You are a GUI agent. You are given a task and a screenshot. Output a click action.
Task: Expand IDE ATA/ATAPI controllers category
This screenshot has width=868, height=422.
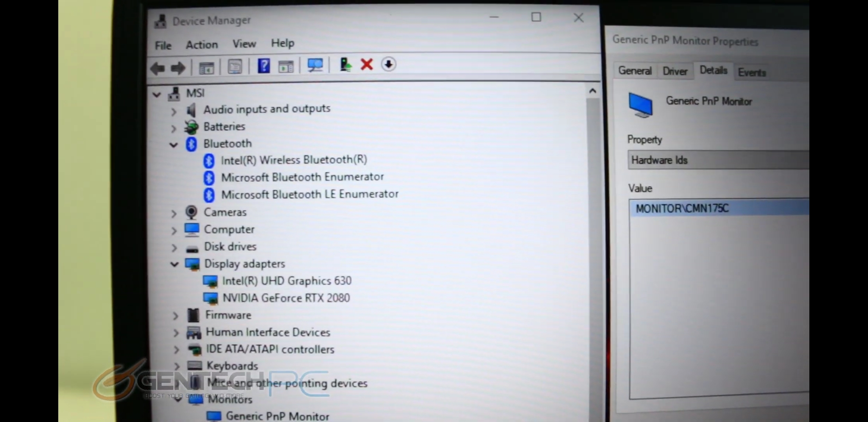click(x=176, y=350)
